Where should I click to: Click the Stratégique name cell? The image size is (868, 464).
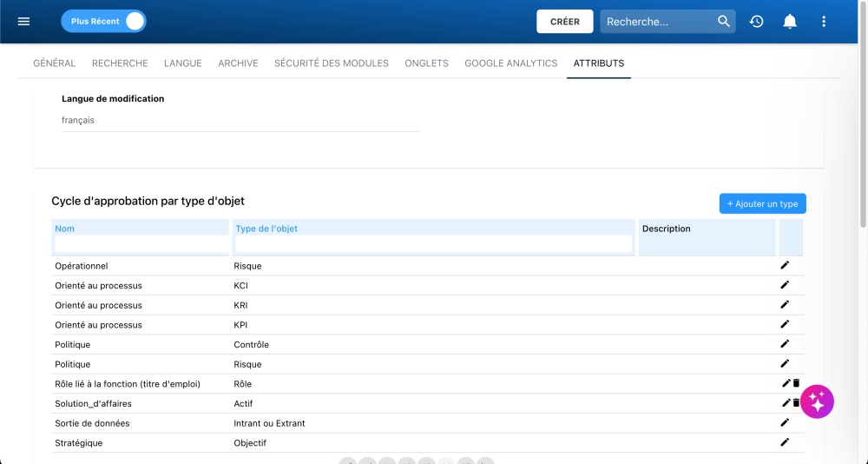tap(79, 443)
